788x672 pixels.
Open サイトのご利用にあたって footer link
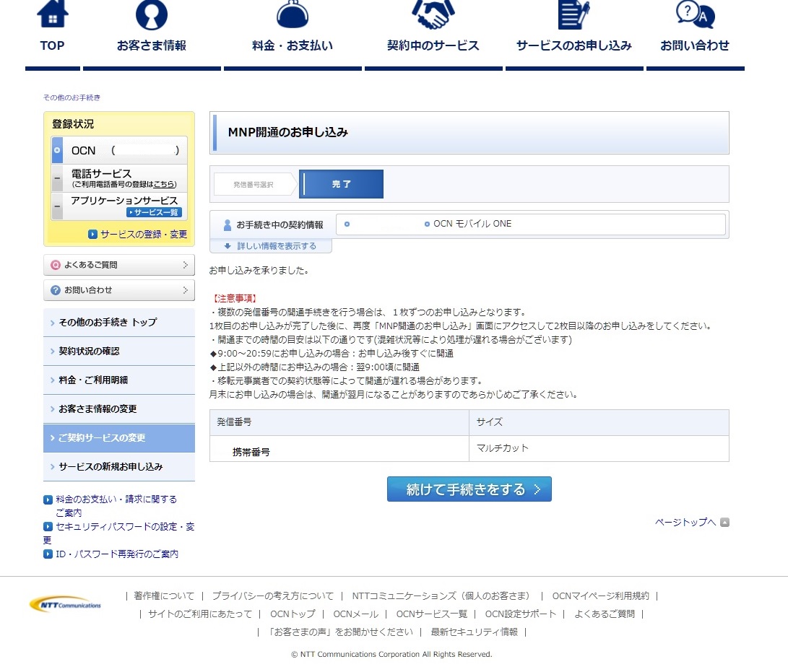(x=200, y=614)
